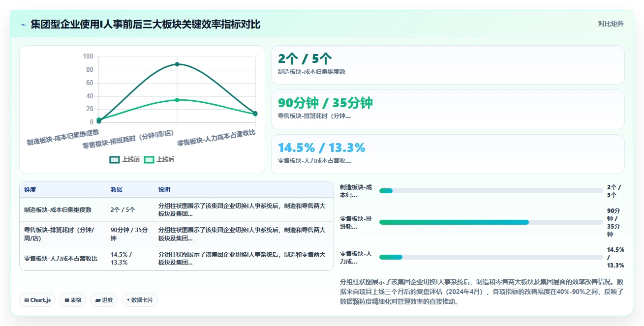Click table data cell 90分钟 / 35分钟

click(x=129, y=234)
